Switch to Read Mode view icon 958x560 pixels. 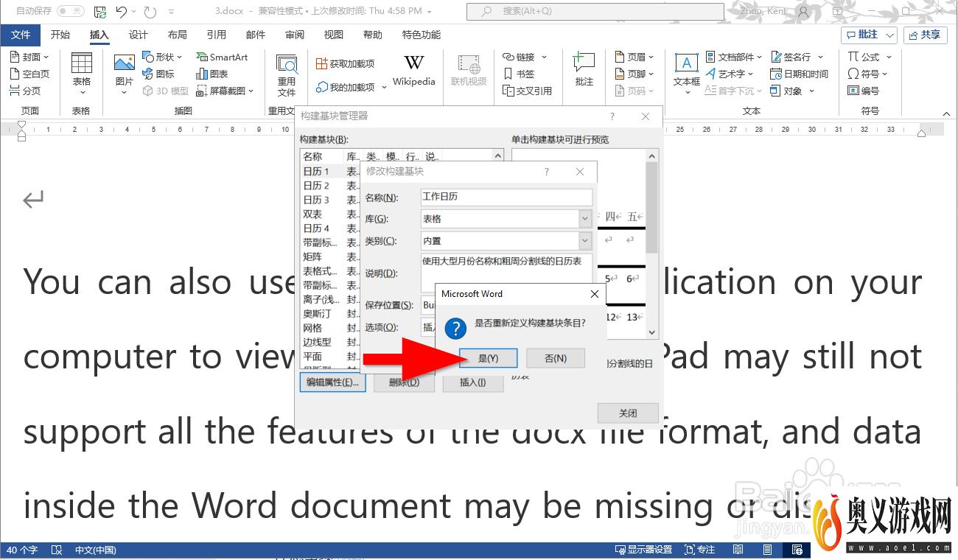[738, 550]
